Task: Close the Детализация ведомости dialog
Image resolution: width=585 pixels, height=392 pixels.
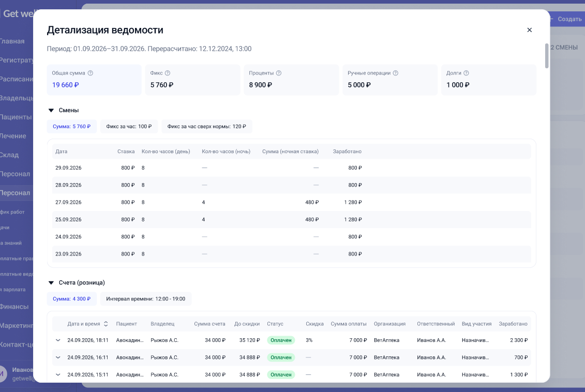Action: coord(529,30)
